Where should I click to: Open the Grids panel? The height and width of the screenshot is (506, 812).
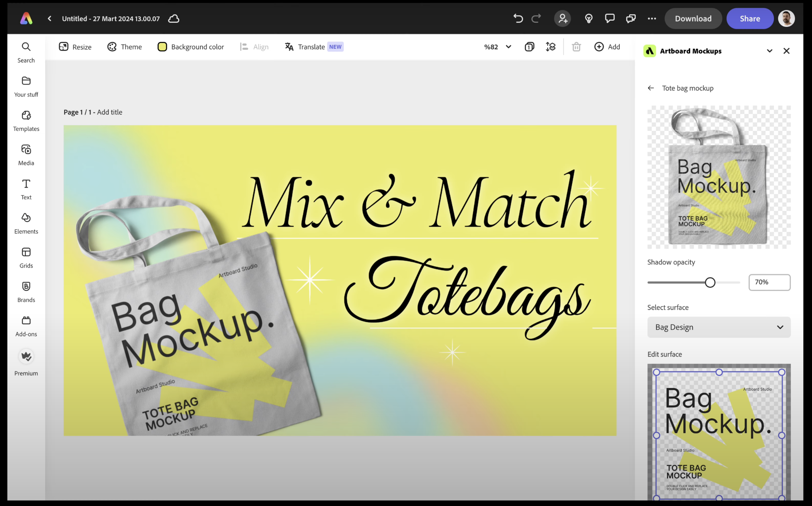click(x=26, y=258)
